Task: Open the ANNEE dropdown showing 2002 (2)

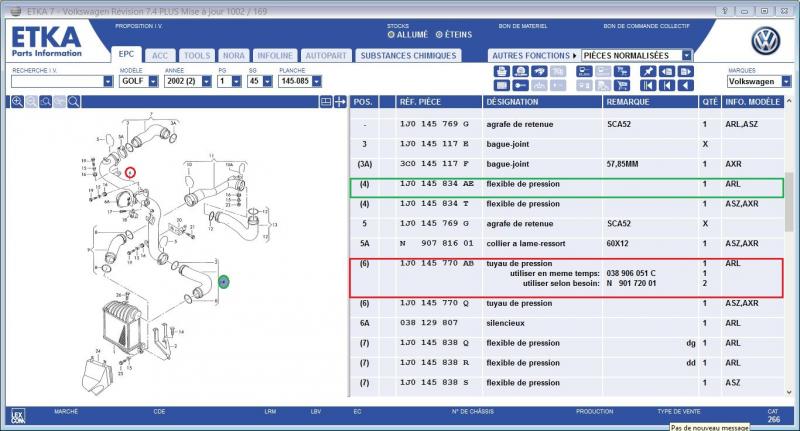Action: coord(206,81)
